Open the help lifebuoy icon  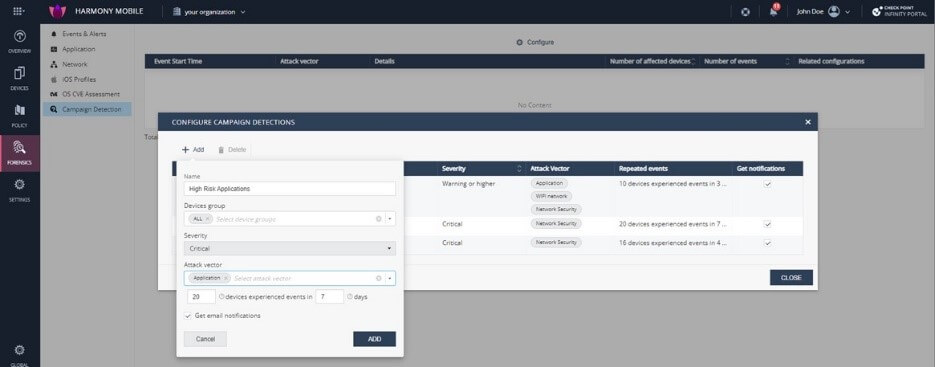point(745,12)
